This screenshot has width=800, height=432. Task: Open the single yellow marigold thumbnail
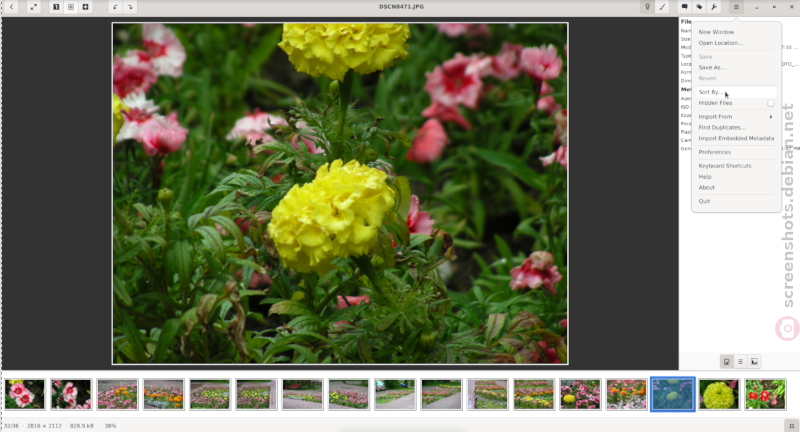pyautogui.click(x=718, y=394)
